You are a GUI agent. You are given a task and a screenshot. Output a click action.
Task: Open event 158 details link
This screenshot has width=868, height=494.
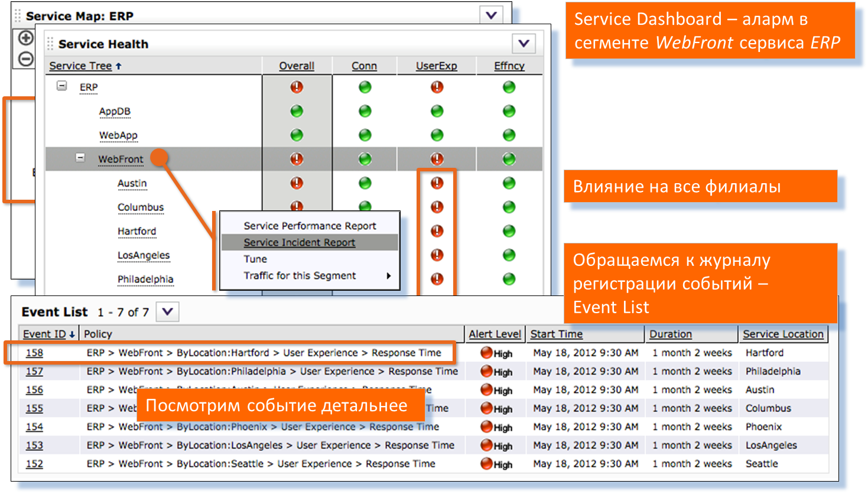pyautogui.click(x=34, y=353)
